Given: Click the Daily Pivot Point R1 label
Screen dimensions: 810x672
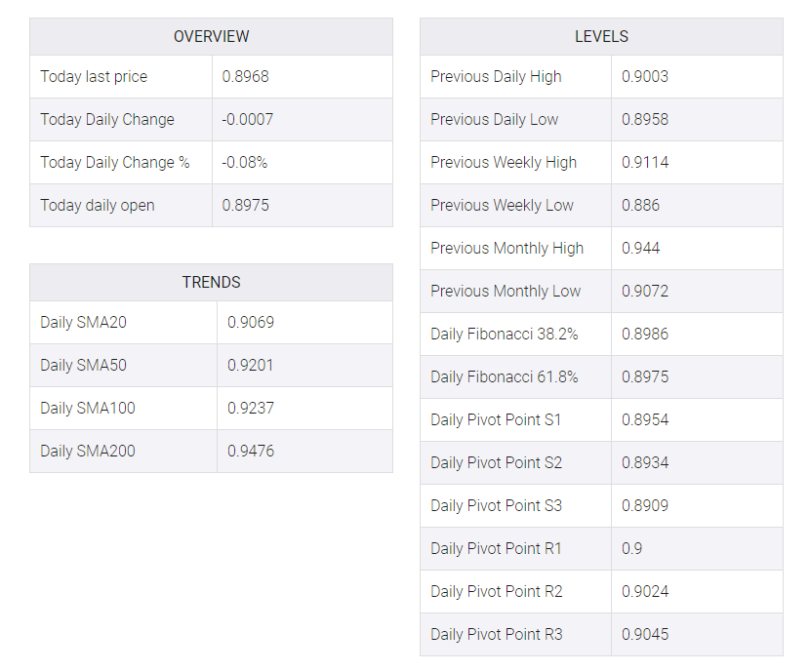Looking at the screenshot, I should (x=496, y=547).
